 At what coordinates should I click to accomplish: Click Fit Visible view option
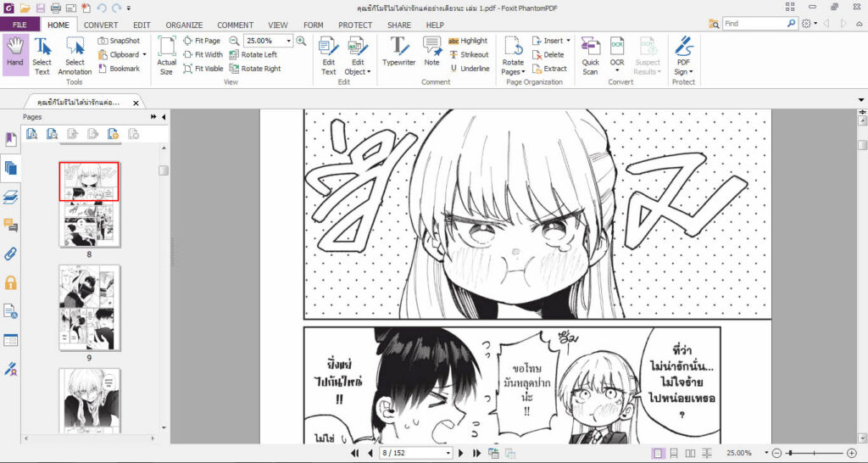203,69
